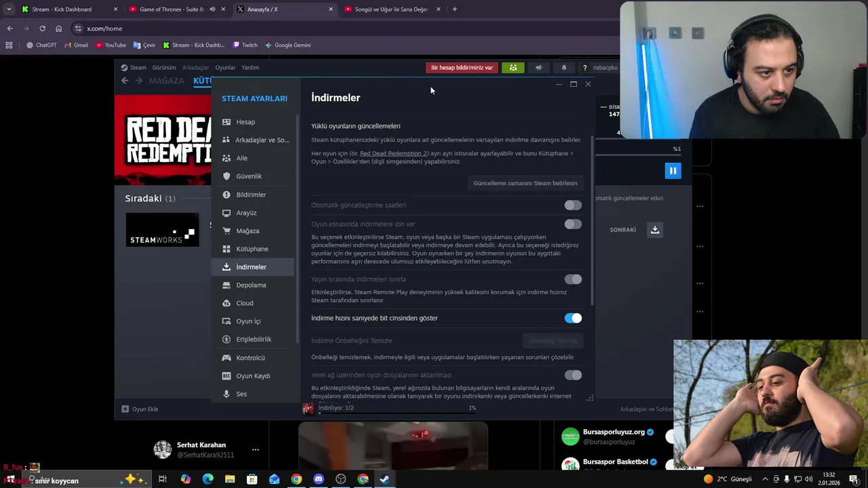Toggle Yerel ağ üzerinden oyun dosyalarının aktarılması
868x488 pixels.
(573, 375)
